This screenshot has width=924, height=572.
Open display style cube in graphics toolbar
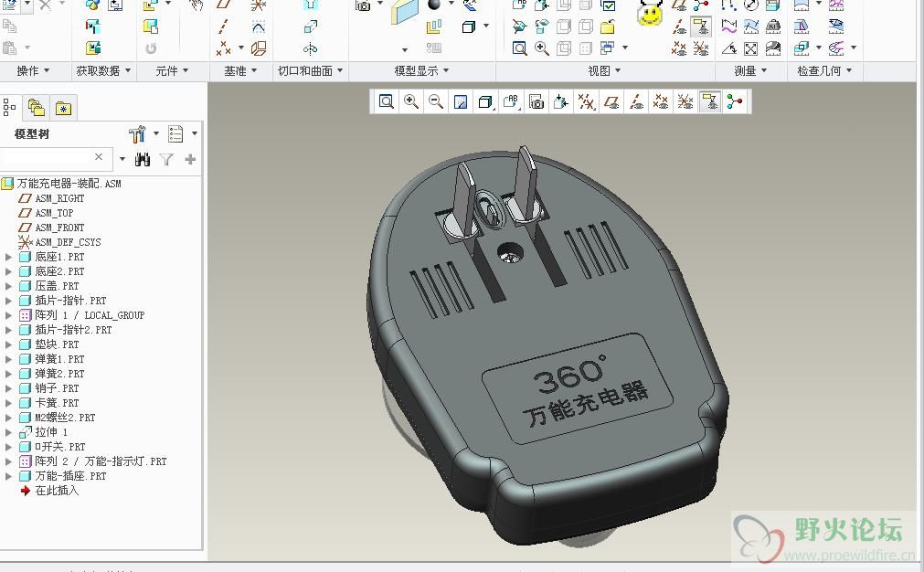coord(485,101)
